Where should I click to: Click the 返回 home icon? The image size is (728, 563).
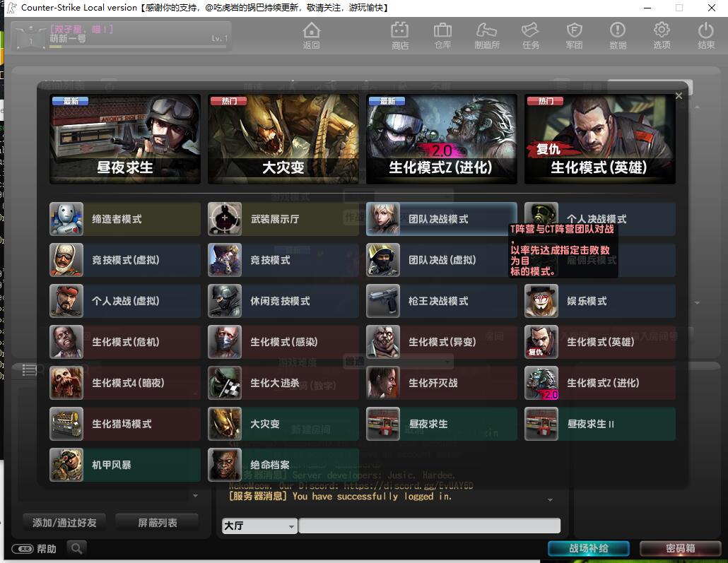pyautogui.click(x=311, y=35)
